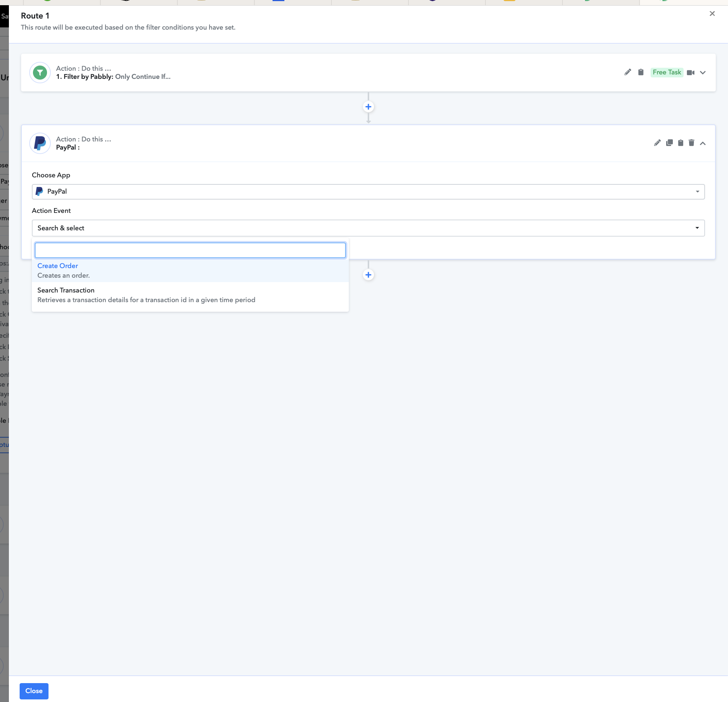The width and height of the screenshot is (728, 702).
Task: Focus the action event search box
Action: pos(190,250)
